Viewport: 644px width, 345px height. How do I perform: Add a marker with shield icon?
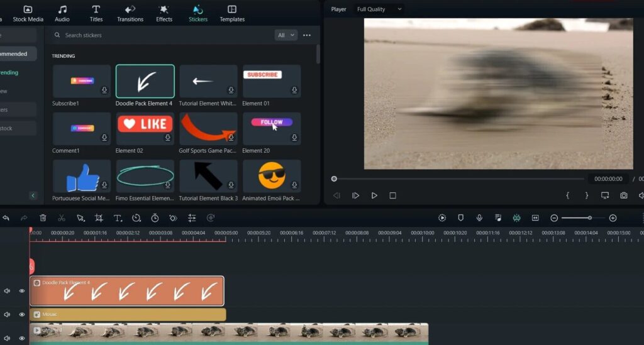[x=460, y=218]
